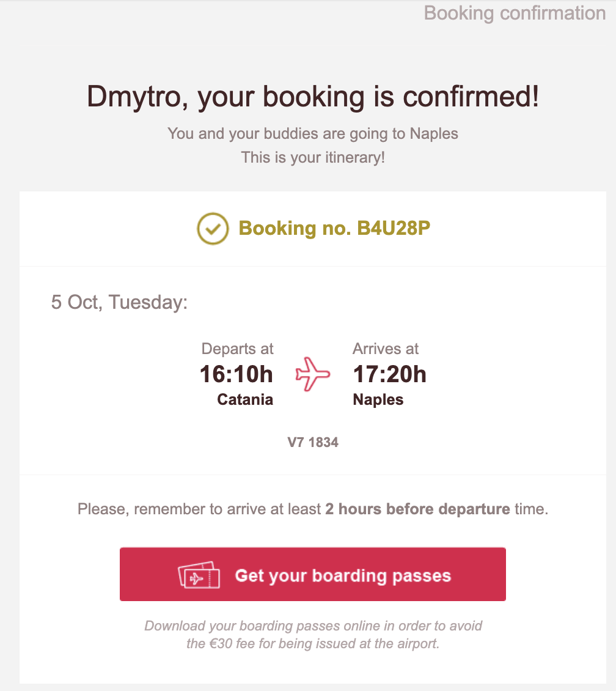Click the red airplane icon
The image size is (616, 691).
click(x=312, y=374)
